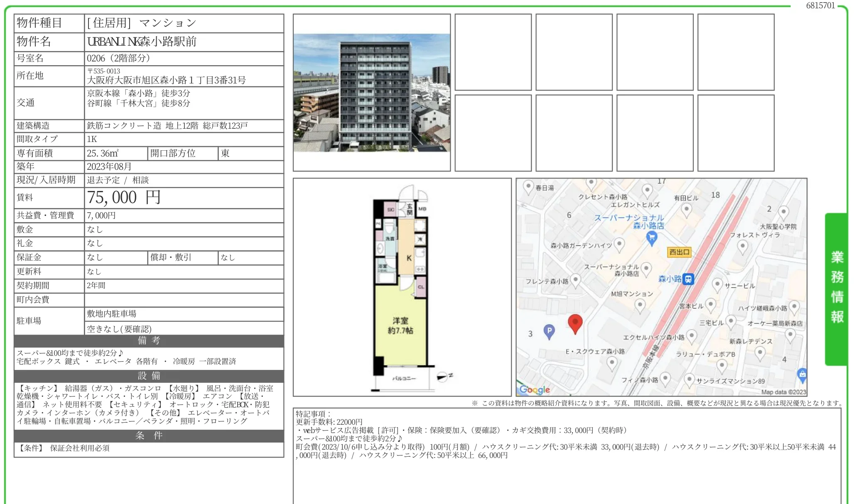Click the blue スーパーナショナル森小路店 map label
Viewport: 854px width, 504px height.
629,222
